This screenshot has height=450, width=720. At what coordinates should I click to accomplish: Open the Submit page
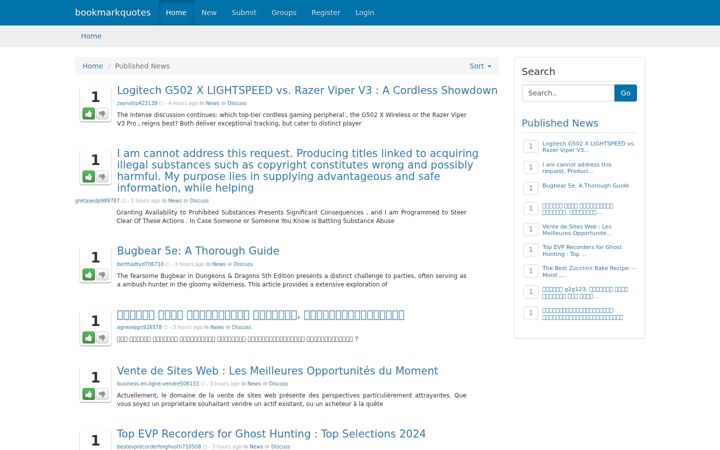click(x=244, y=12)
